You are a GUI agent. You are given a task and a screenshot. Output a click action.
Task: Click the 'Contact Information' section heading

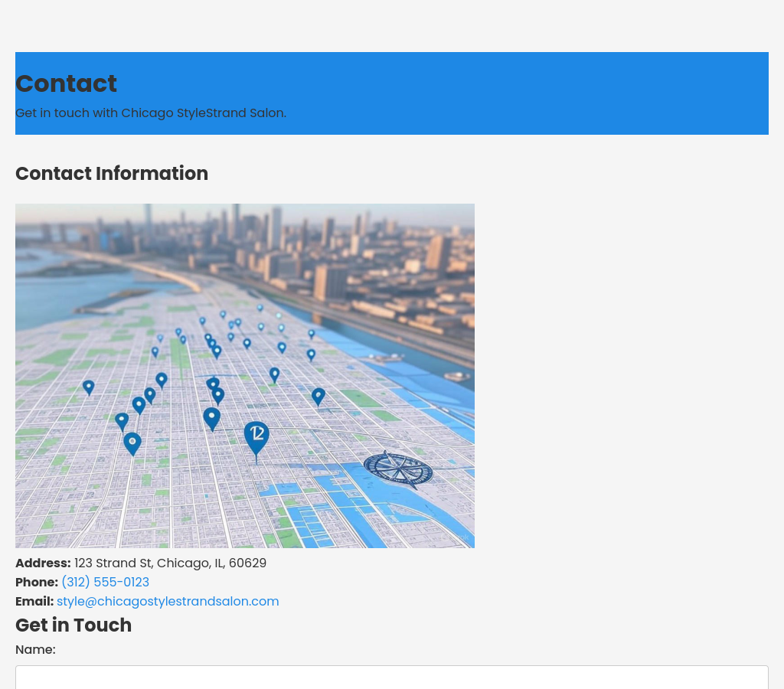(112, 173)
